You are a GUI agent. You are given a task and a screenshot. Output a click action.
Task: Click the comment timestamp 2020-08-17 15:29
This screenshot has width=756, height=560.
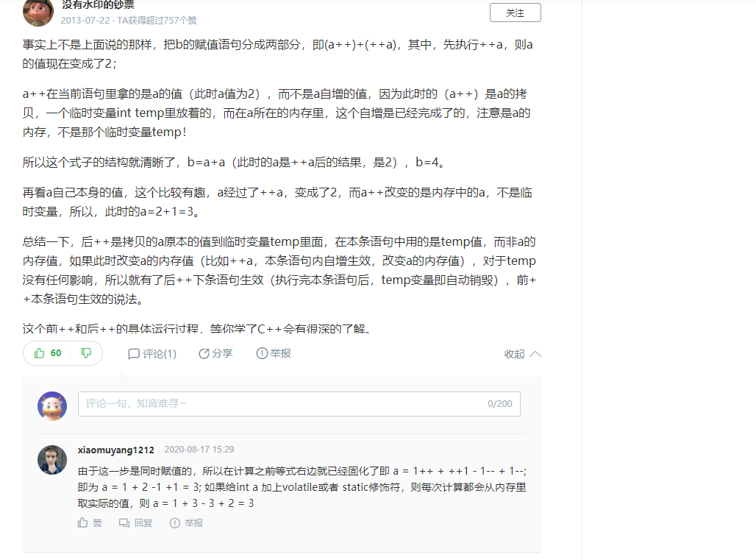199,450
